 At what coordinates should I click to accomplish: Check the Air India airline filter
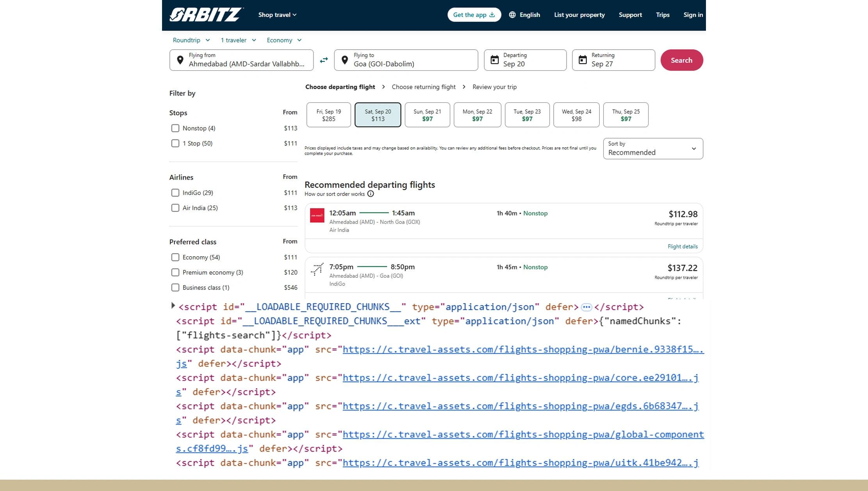pos(175,208)
